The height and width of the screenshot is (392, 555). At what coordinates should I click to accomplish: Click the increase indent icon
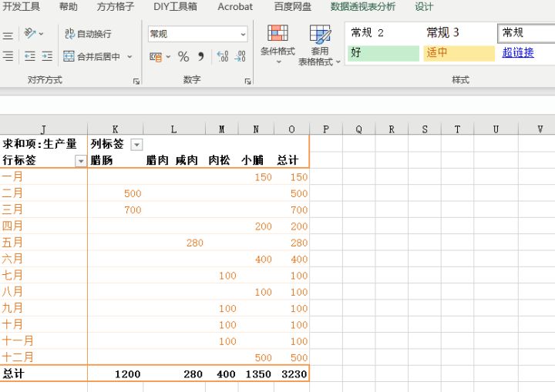tap(47, 56)
